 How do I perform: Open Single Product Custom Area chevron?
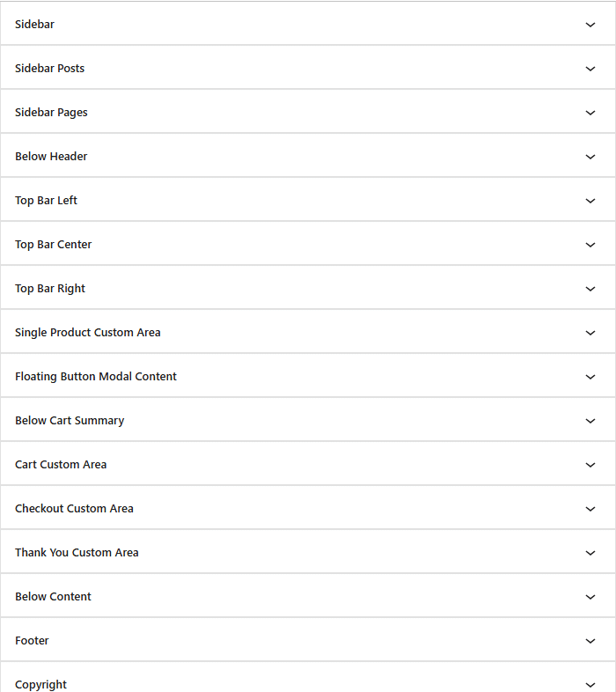590,333
